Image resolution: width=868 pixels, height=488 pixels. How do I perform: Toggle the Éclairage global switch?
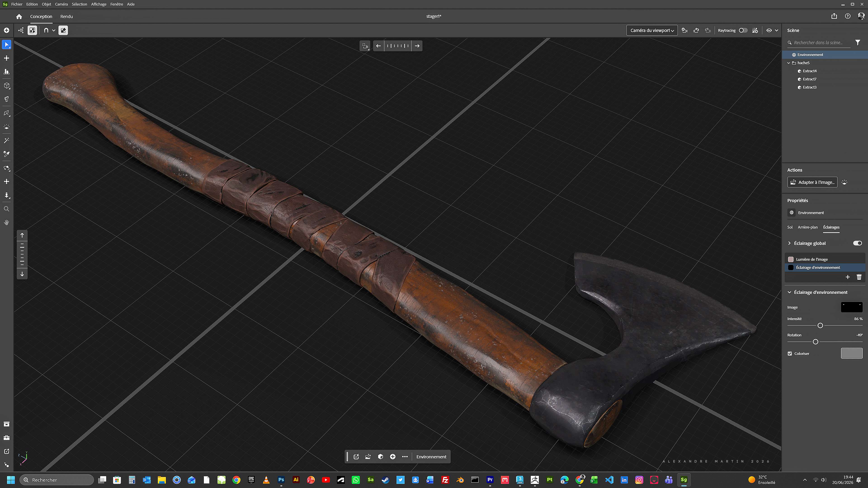(x=857, y=243)
